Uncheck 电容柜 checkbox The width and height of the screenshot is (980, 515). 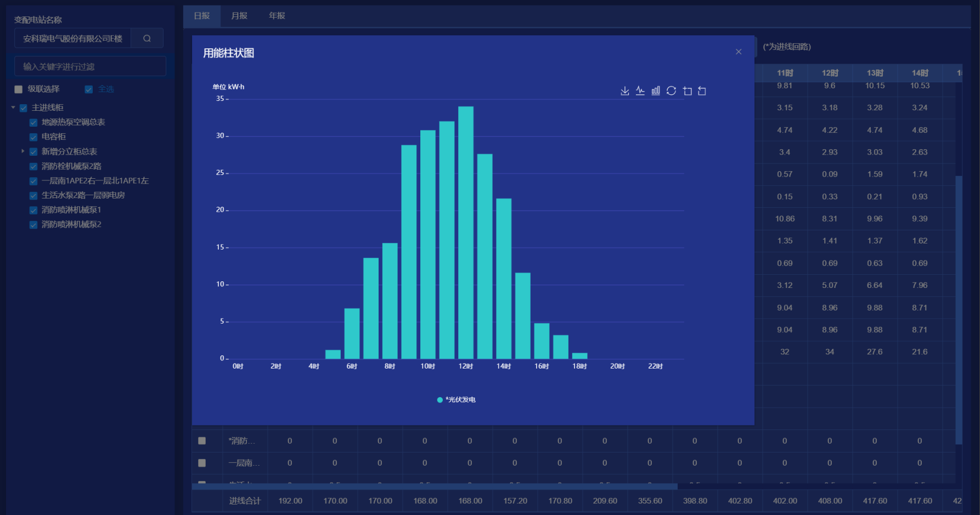pos(33,137)
